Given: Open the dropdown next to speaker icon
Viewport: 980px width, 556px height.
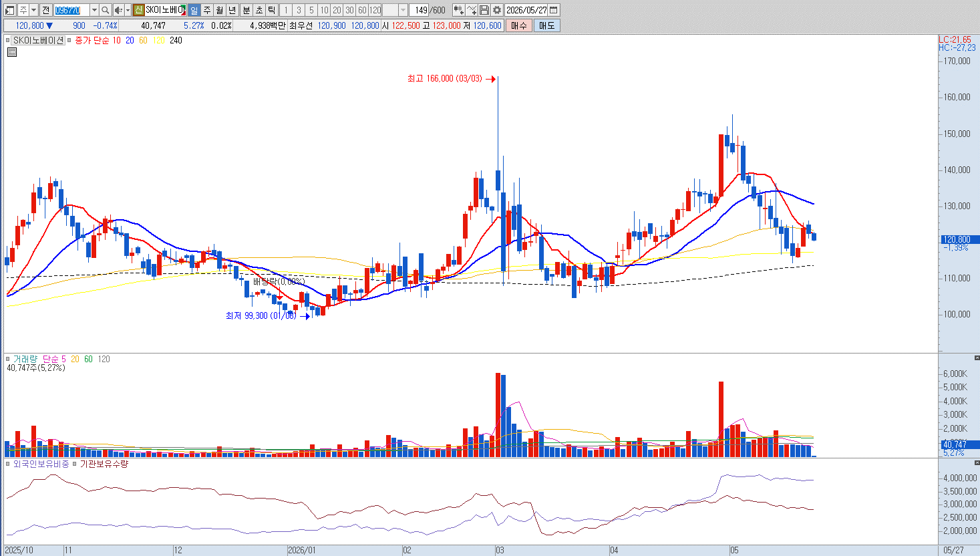Looking at the screenshot, I should tap(128, 10).
